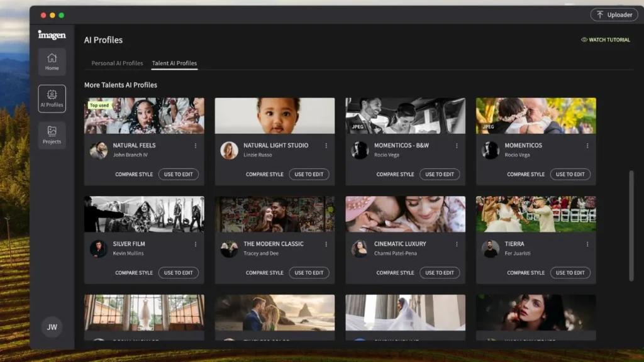Image resolution: width=644 pixels, height=362 pixels.
Task: Open options menu on SILVER FILM profile
Action: [196, 244]
